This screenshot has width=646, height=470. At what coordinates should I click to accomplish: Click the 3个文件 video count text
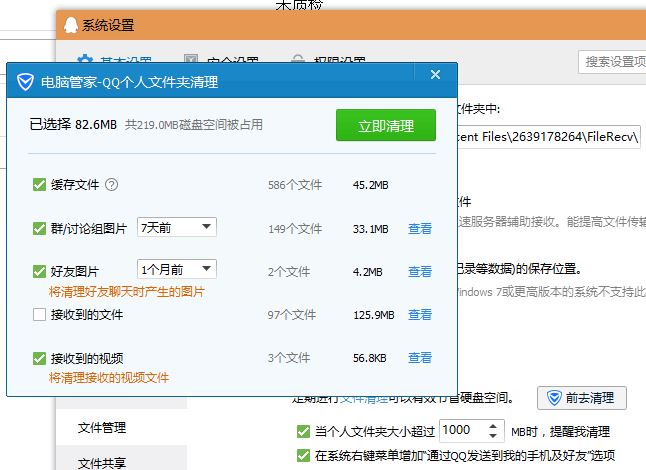(289, 358)
